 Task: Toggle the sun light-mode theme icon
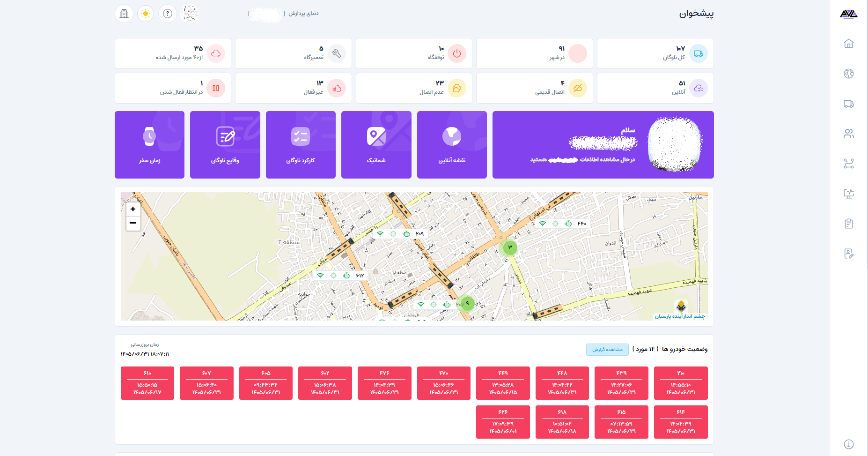point(146,14)
